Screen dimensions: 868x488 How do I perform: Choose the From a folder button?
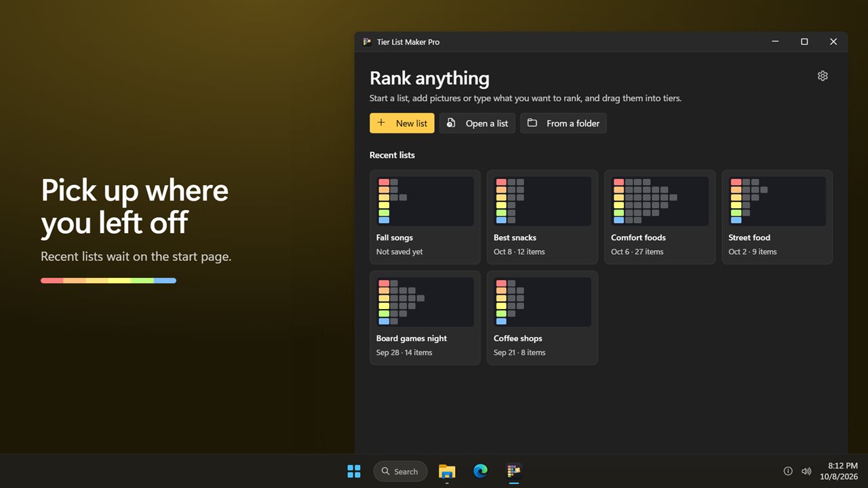(564, 123)
